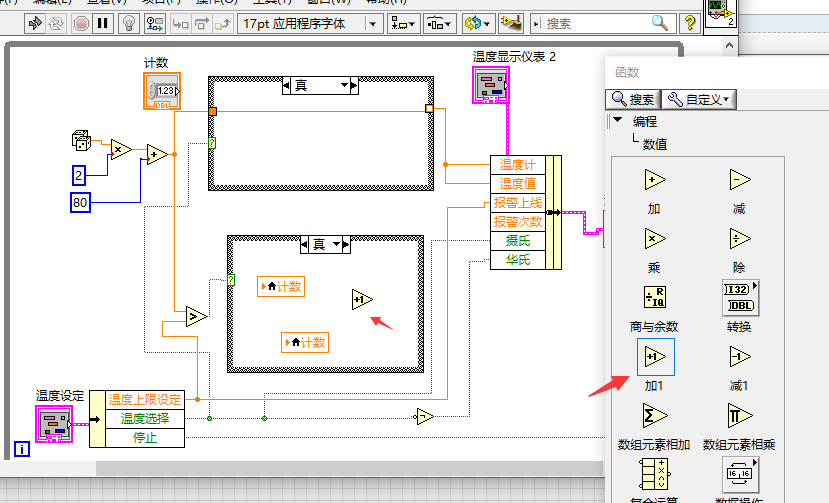
Task: Click the upper case structure next-case arrow
Action: point(354,85)
